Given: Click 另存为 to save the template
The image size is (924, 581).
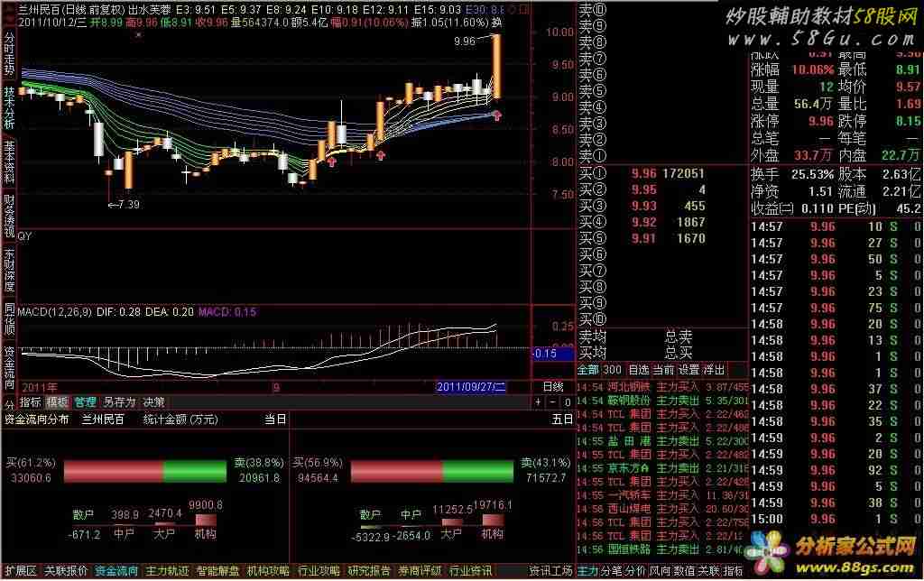Looking at the screenshot, I should pyautogui.click(x=119, y=402).
